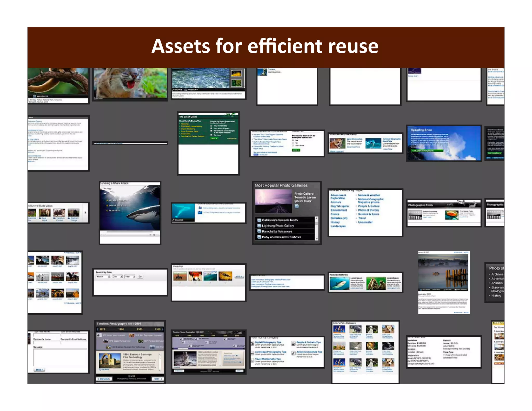Select the 1900 marker on photography timeline
The image size is (532, 411).
[x=121, y=329]
